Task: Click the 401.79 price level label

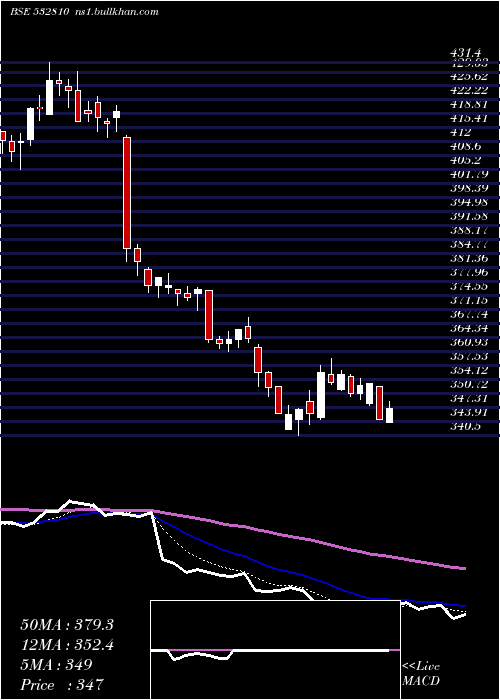Action: (469, 174)
